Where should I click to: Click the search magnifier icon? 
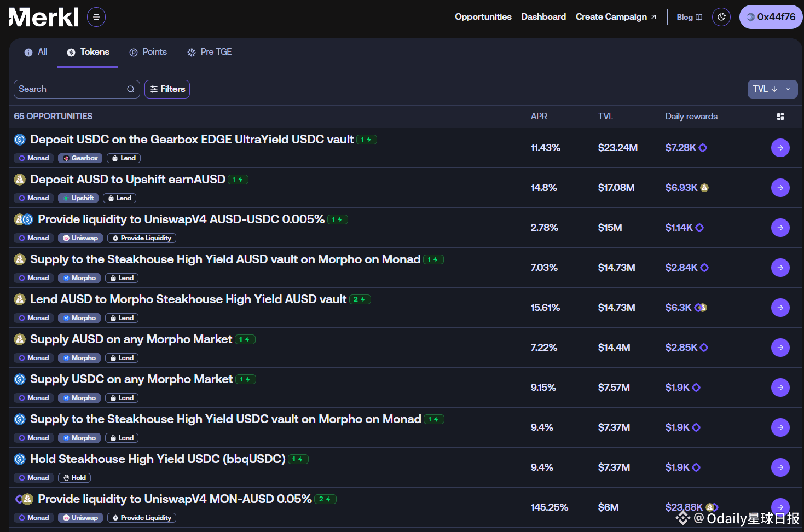click(x=131, y=89)
